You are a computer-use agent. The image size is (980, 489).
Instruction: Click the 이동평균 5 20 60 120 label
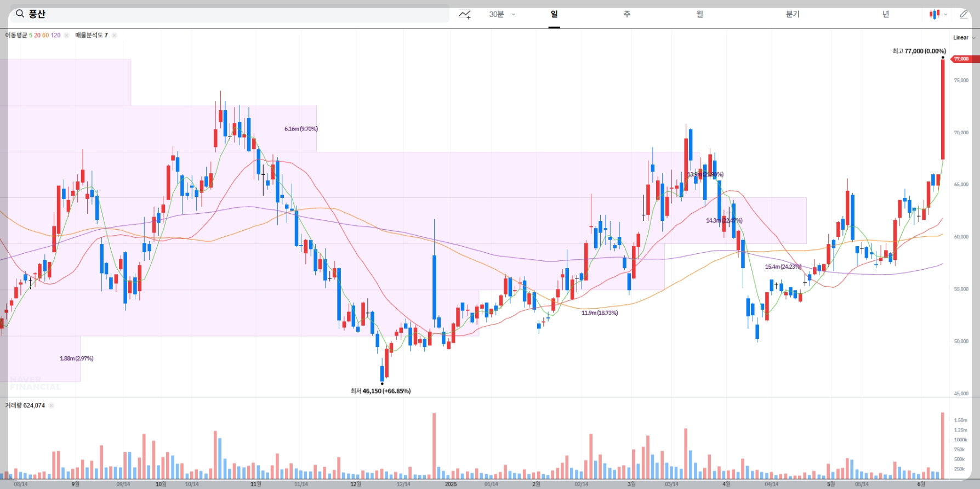click(x=33, y=35)
